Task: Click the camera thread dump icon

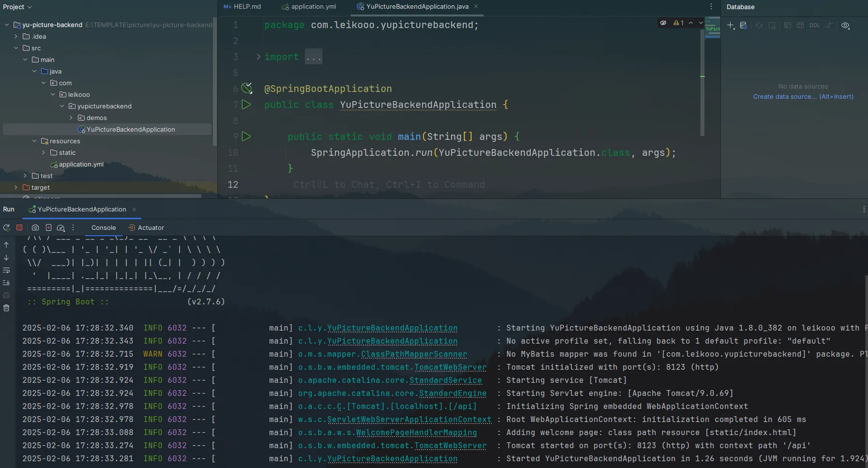Action: pyautogui.click(x=35, y=227)
